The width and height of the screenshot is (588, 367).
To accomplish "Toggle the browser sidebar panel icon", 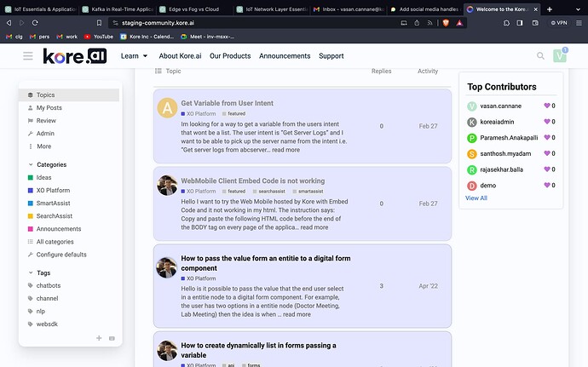I will pyautogui.click(x=520, y=23).
